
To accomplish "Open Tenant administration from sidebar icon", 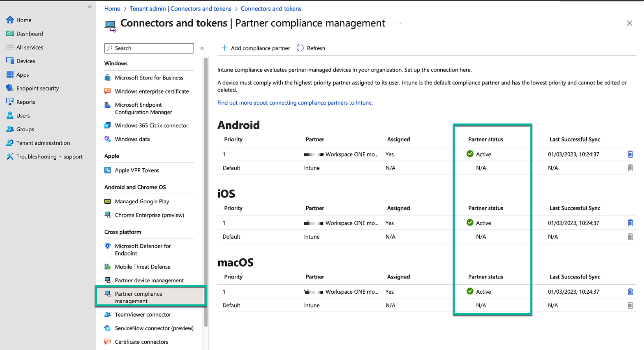I will [10, 143].
